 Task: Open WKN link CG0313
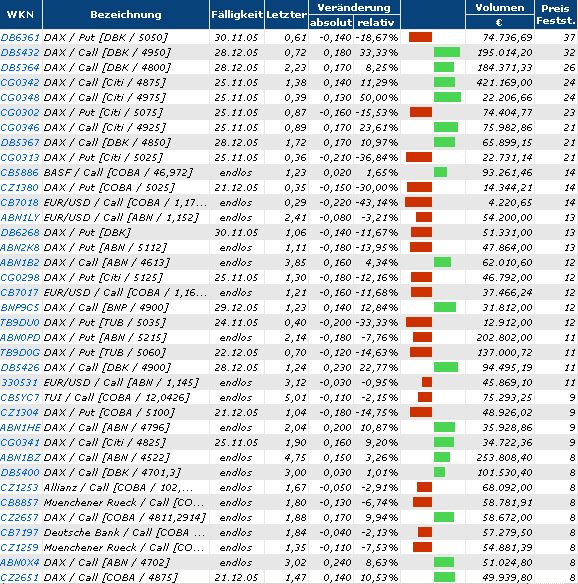tap(20, 158)
